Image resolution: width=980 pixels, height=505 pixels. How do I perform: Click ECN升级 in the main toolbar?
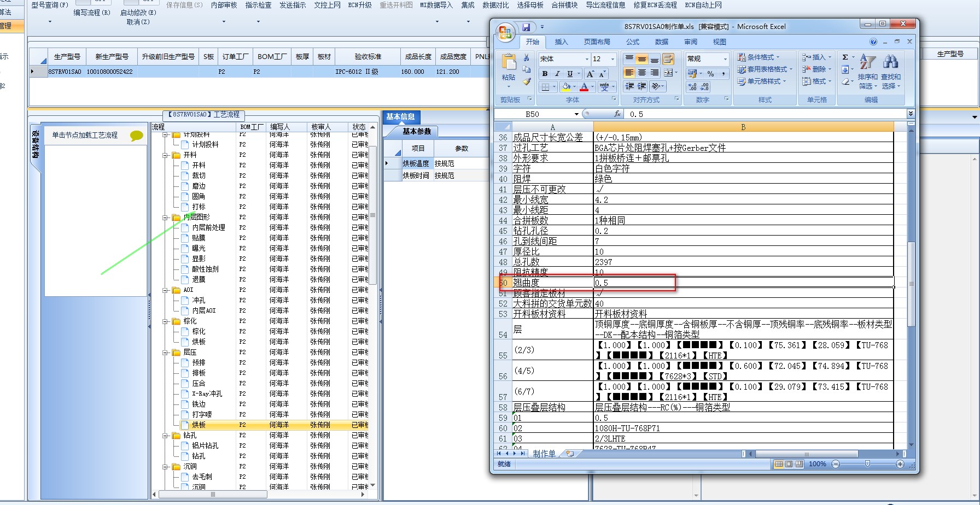(360, 5)
